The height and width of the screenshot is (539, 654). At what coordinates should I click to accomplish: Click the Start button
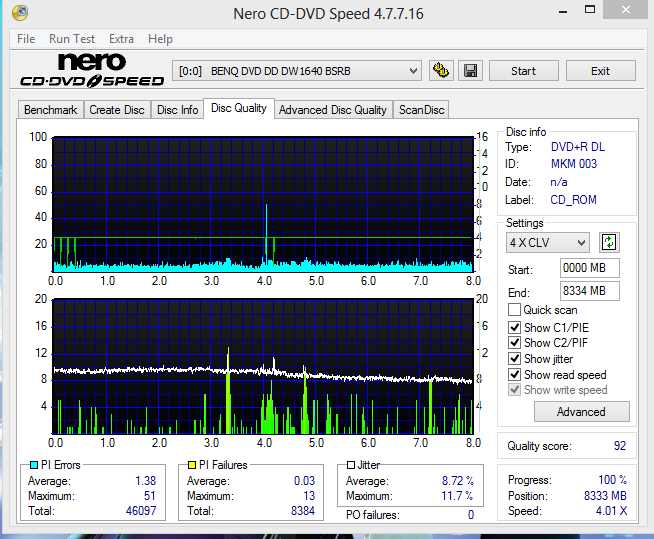click(523, 71)
